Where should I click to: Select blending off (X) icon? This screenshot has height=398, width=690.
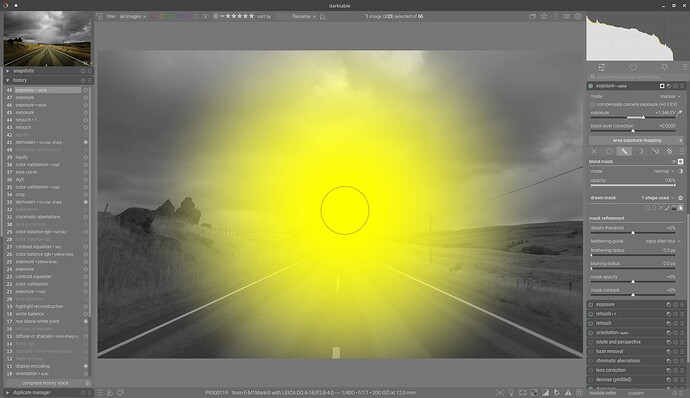594,151
